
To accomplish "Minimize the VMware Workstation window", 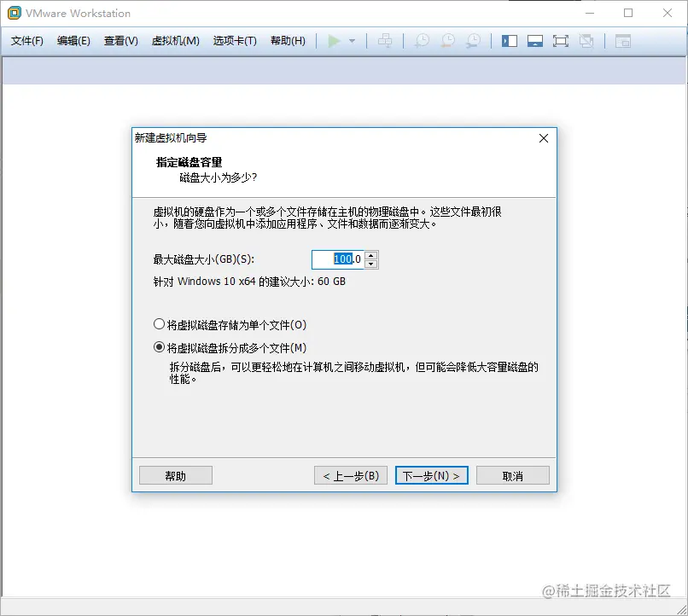I will [590, 13].
